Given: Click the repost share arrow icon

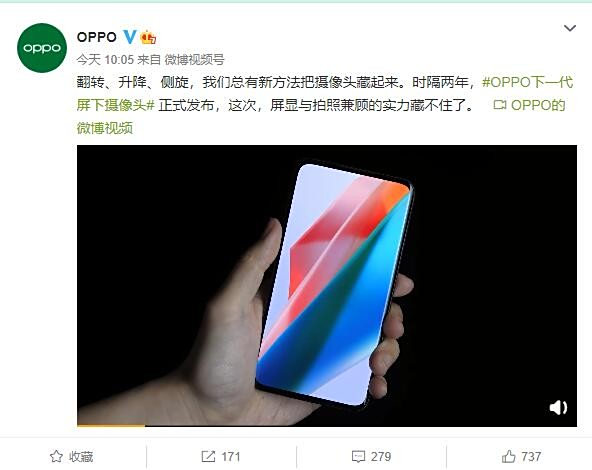Looking at the screenshot, I should click(208, 456).
